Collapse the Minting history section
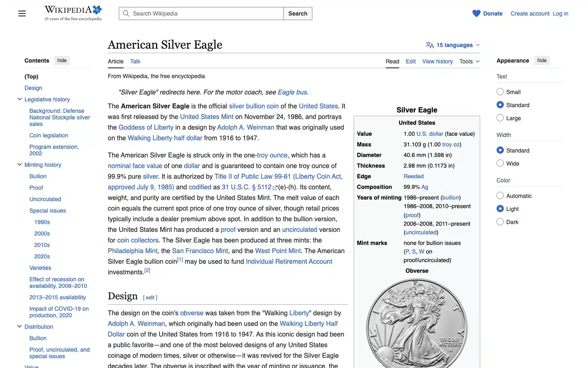Screen dimensions: 588x368 [19, 164]
